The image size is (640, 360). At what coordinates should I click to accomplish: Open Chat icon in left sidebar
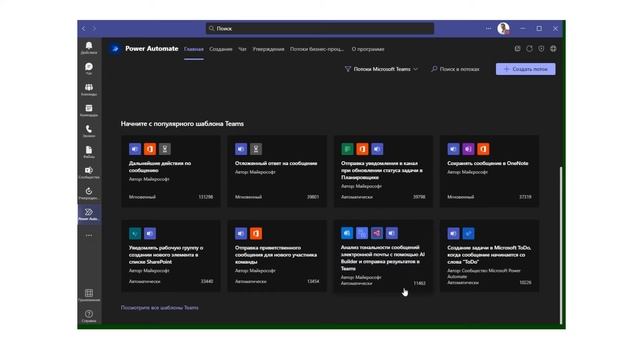[x=89, y=68]
